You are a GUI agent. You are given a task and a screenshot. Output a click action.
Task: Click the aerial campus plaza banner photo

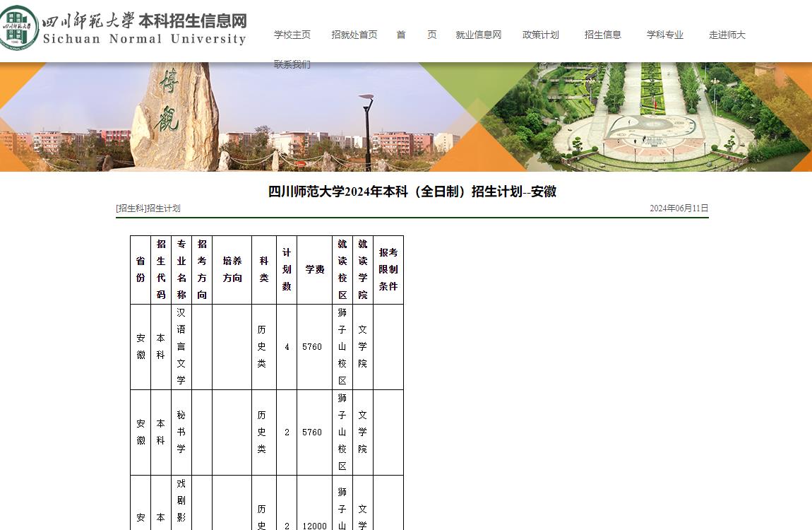(x=650, y=117)
